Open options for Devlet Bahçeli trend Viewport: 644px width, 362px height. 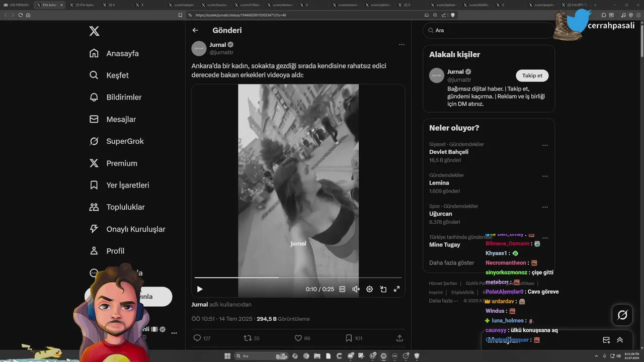[545, 145]
